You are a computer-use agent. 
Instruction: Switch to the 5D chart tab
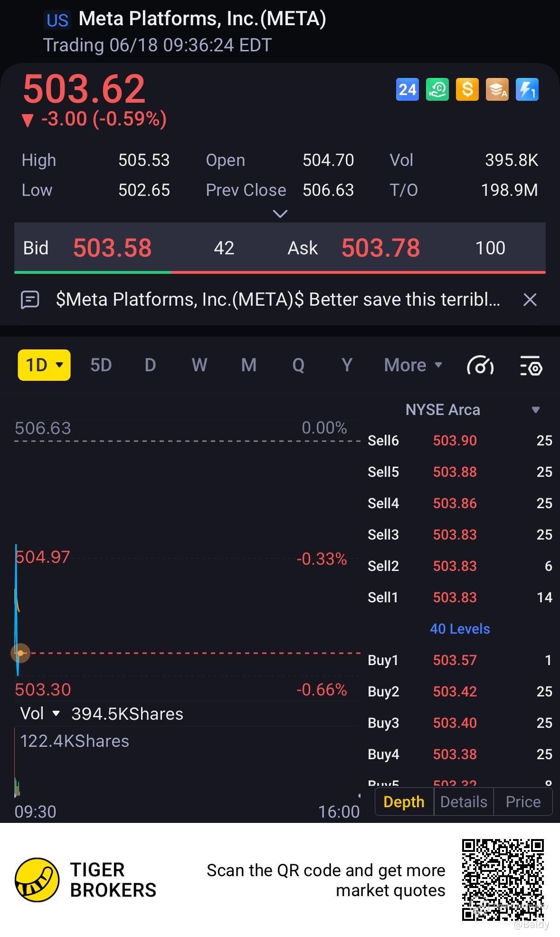click(x=101, y=365)
